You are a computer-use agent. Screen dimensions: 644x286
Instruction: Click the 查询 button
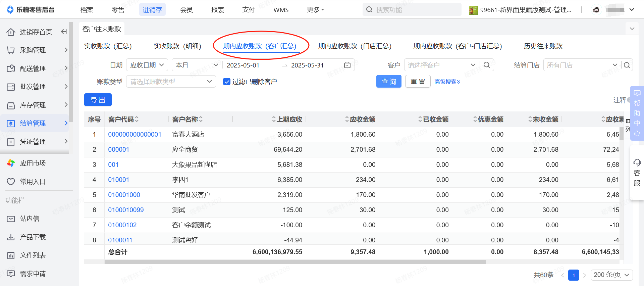click(389, 82)
